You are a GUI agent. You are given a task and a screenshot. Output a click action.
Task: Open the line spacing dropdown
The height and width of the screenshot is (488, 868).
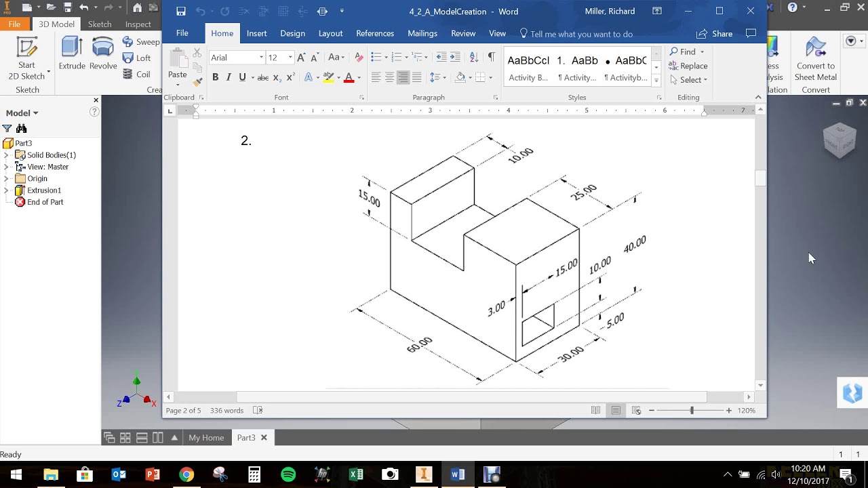(x=437, y=77)
